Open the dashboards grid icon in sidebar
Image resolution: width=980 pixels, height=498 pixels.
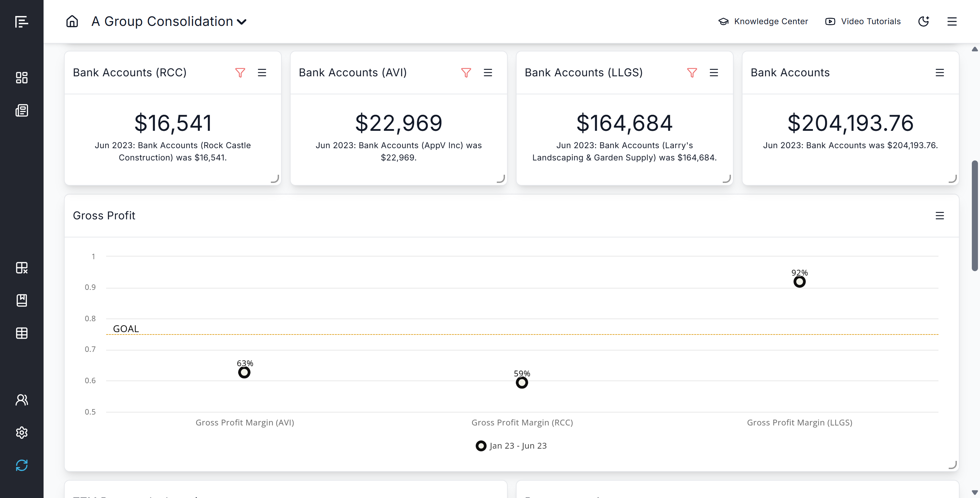tap(22, 78)
